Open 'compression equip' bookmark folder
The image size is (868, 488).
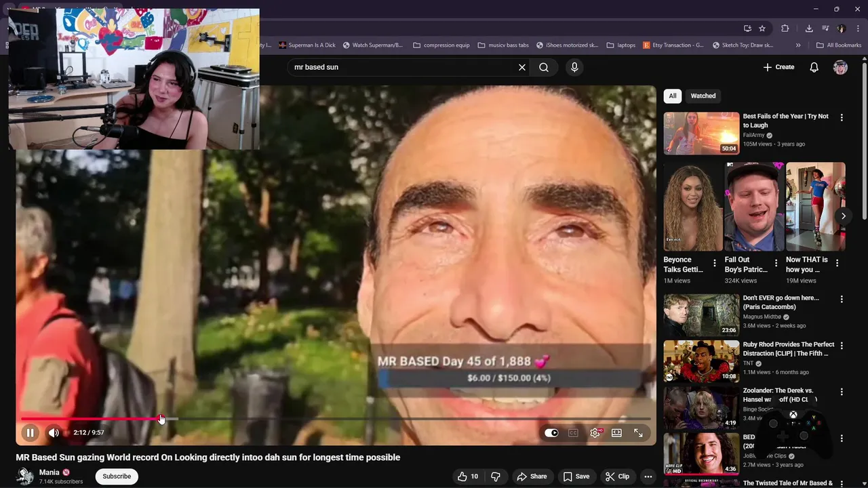coord(441,45)
